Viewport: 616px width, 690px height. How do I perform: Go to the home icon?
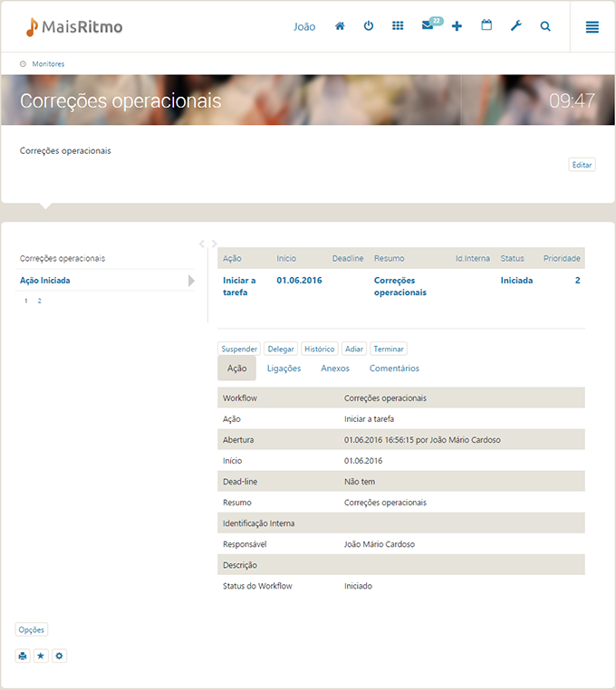click(x=340, y=26)
